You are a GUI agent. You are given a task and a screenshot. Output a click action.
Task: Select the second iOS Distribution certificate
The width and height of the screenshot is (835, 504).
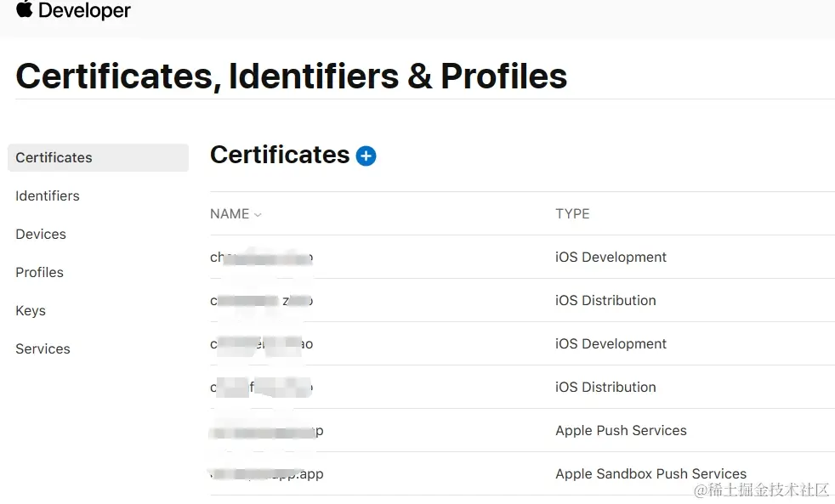pos(605,387)
